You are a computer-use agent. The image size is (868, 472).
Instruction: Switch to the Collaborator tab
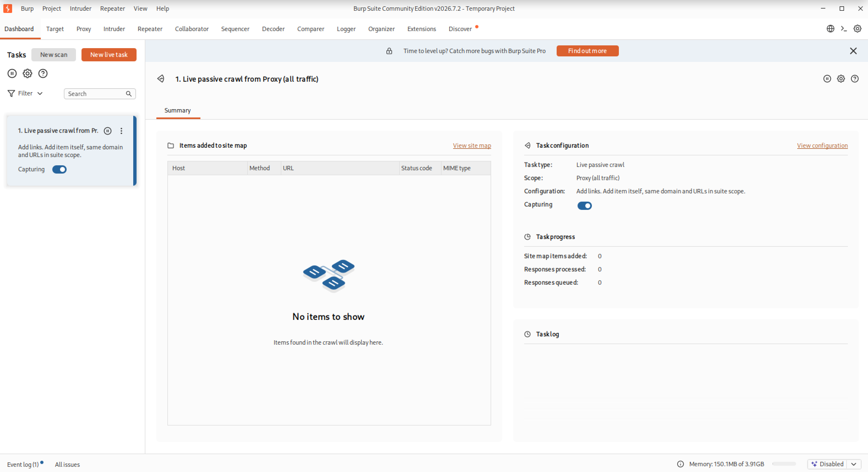coord(192,29)
